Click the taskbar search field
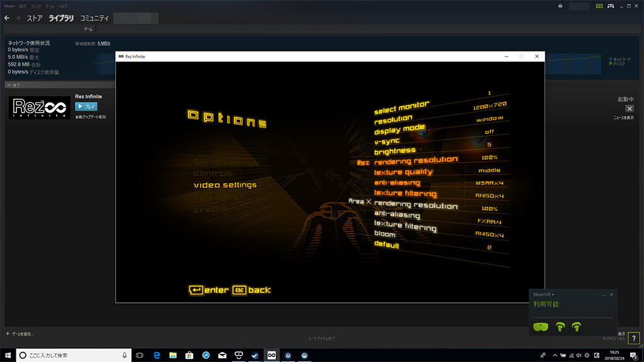Image resolution: width=644 pixels, height=362 pixels. click(x=74, y=356)
